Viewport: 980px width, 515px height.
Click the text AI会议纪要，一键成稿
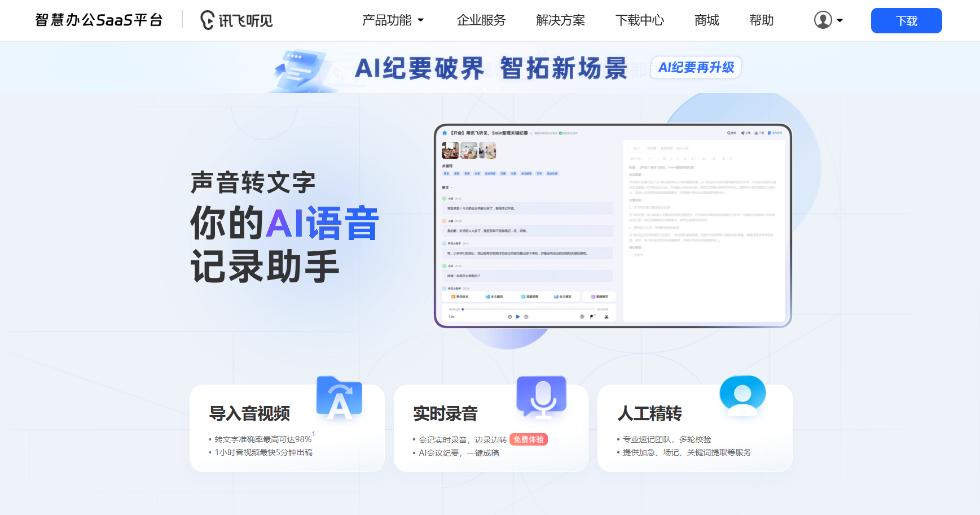coord(459,453)
